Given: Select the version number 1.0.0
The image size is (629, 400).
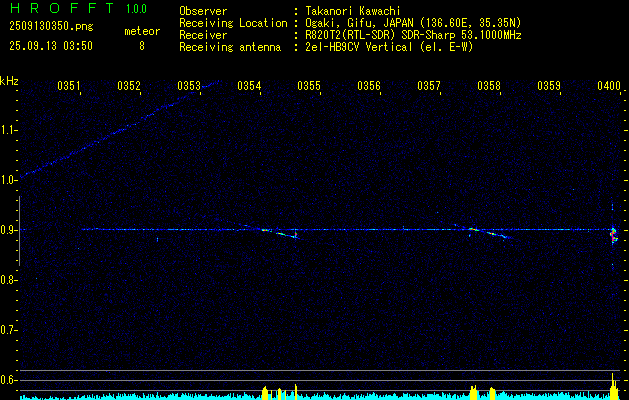Looking at the screenshot, I should [x=136, y=9].
